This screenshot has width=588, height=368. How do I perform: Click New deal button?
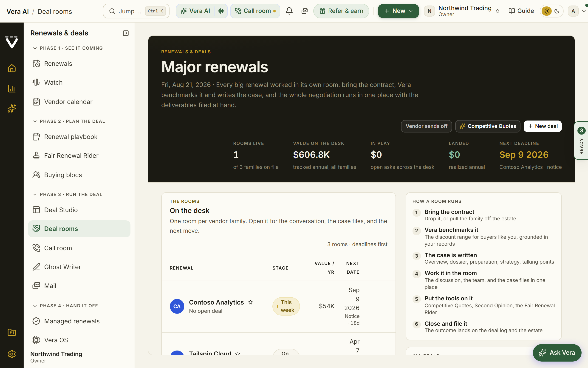[x=543, y=126]
